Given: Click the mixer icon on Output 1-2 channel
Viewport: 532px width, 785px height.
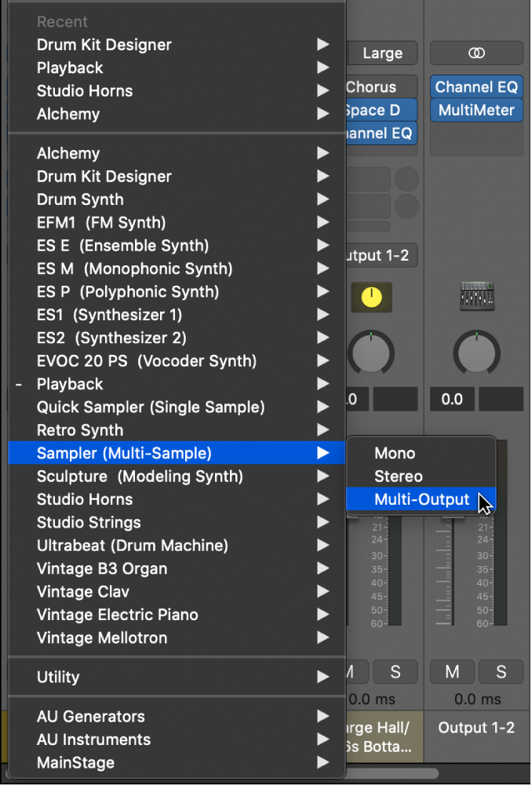Looking at the screenshot, I should [476, 297].
